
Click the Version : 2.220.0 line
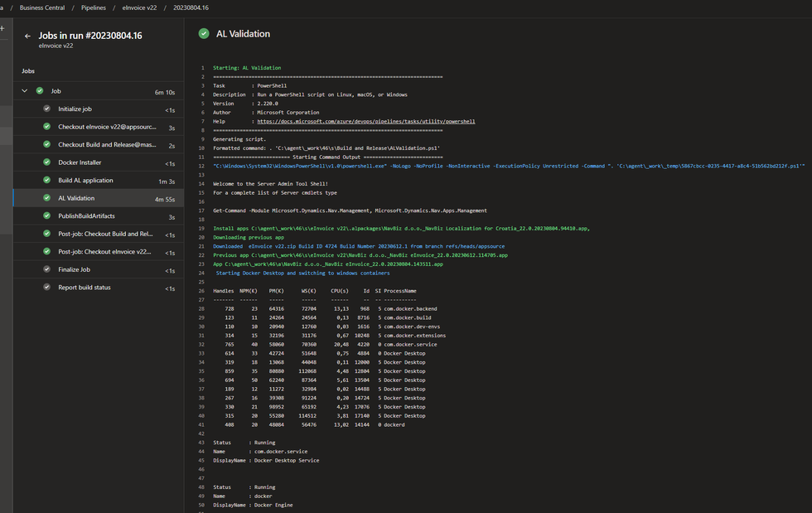point(245,104)
